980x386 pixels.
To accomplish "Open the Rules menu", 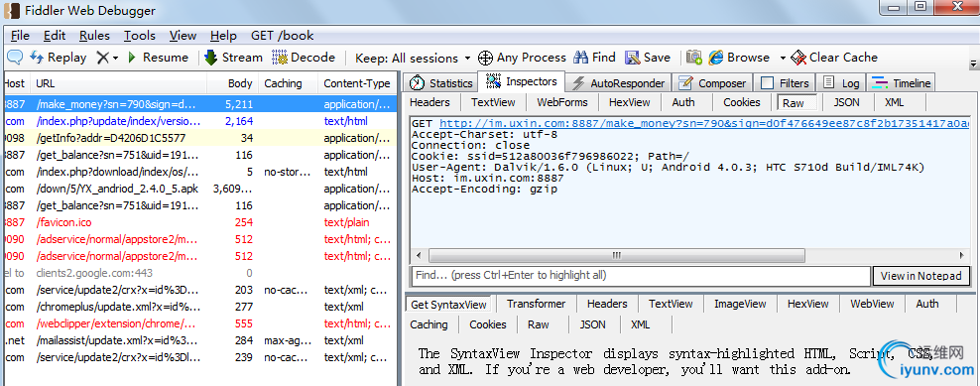I will pyautogui.click(x=94, y=36).
